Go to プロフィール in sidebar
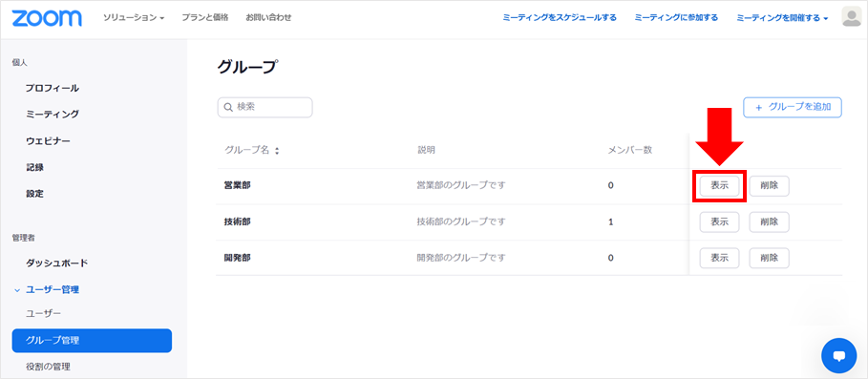 tap(53, 88)
